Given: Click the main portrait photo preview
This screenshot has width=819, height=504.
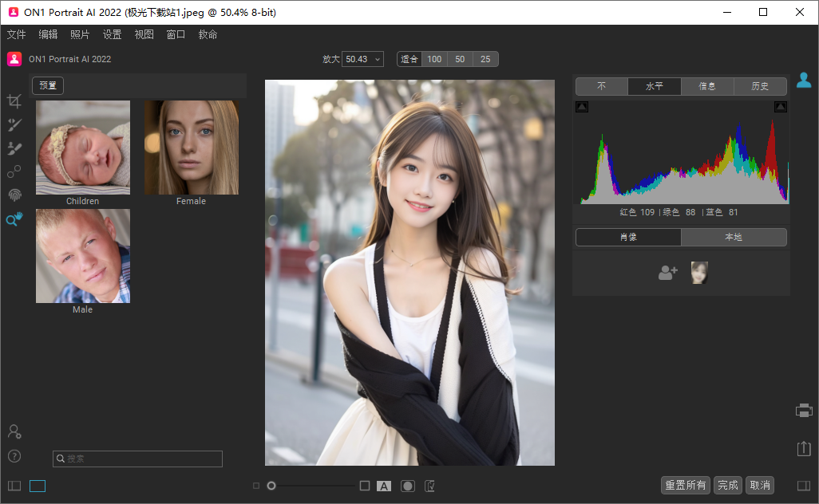Looking at the screenshot, I should click(x=409, y=273).
